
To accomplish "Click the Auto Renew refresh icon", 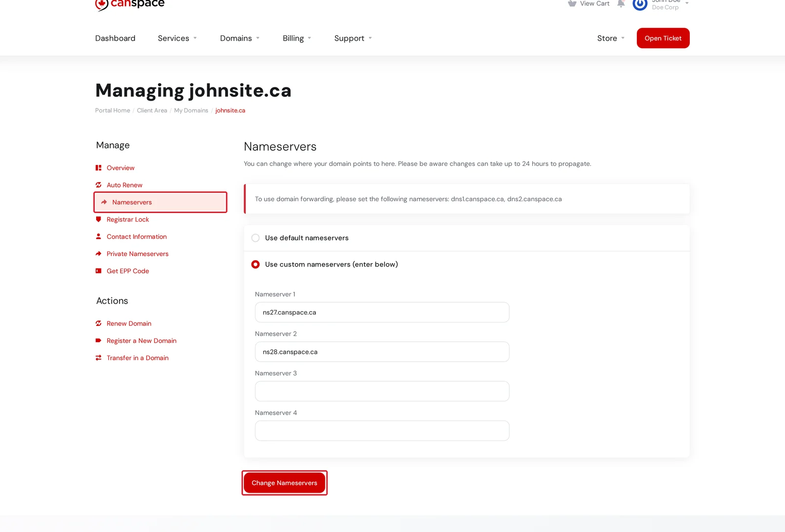I will 99,185.
